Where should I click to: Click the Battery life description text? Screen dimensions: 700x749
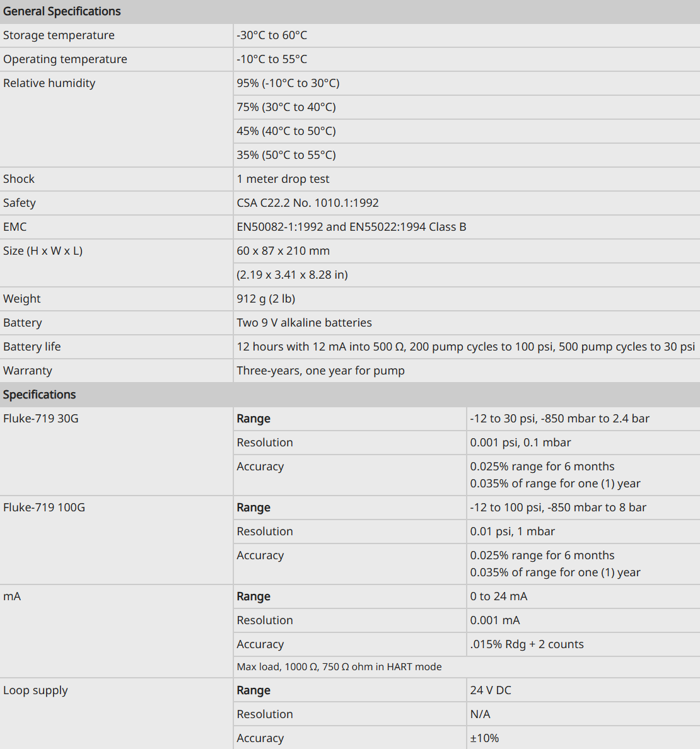[x=466, y=346]
